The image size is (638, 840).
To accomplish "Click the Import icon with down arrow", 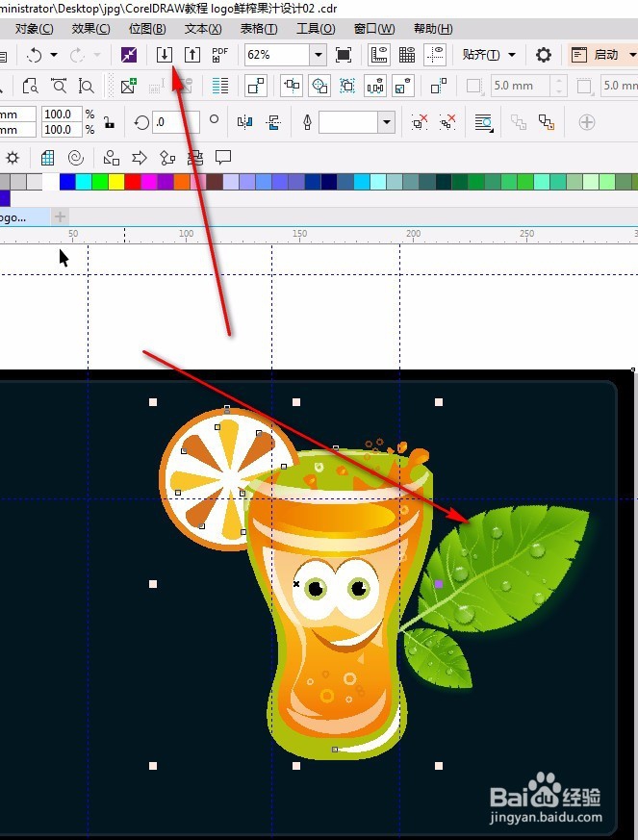I will click(x=165, y=55).
